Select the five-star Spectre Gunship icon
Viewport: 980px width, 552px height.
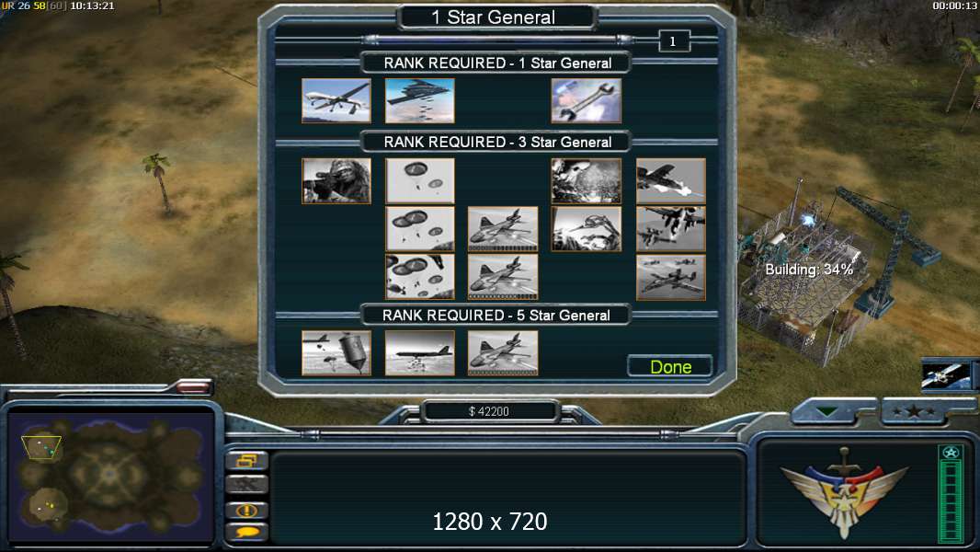[x=503, y=353]
